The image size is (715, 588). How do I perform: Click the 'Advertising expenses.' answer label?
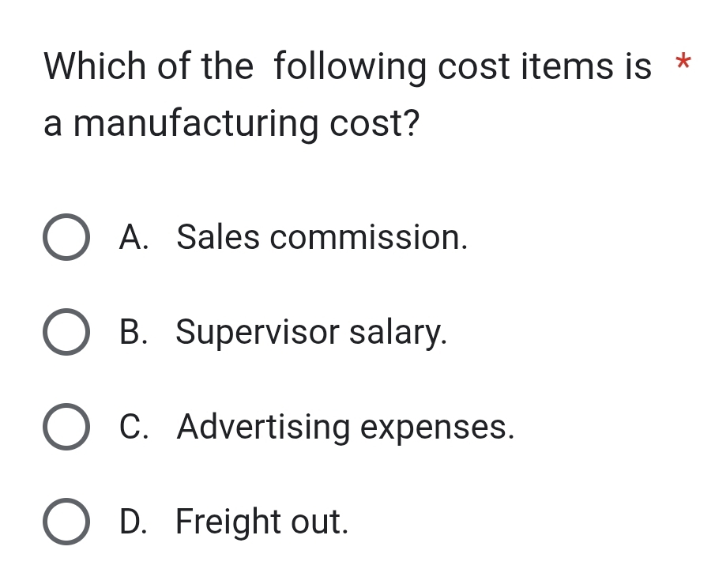[x=346, y=427]
